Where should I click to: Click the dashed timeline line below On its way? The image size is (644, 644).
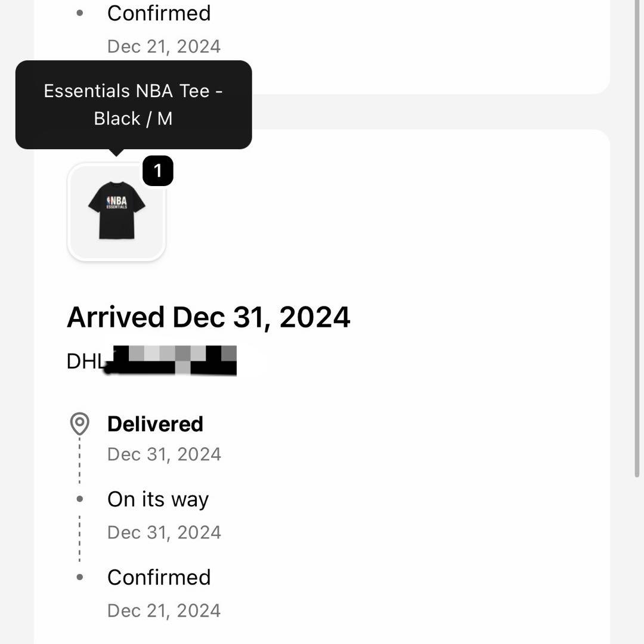click(x=79, y=538)
